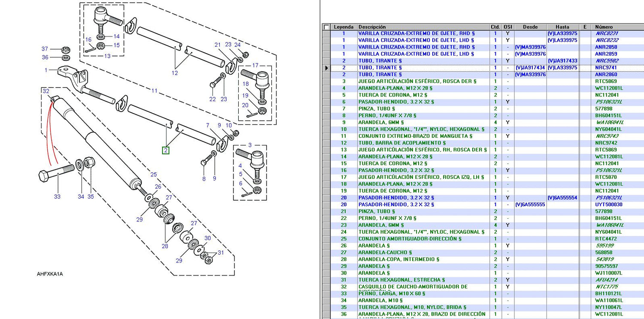The image size is (644, 319).
Task: Select callout 12 below the upper tube
Action: (x=175, y=73)
